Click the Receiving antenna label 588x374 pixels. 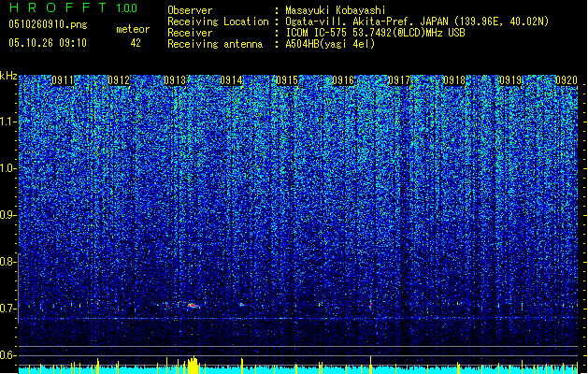[215, 44]
